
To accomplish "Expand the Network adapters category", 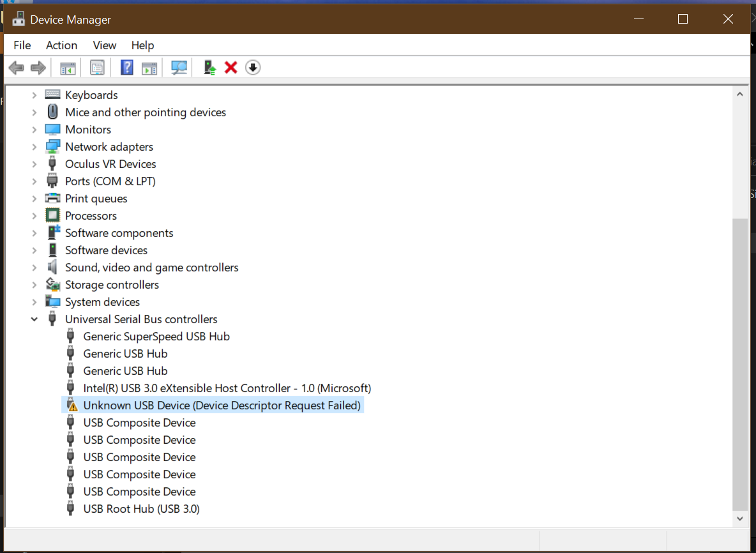I will [34, 147].
